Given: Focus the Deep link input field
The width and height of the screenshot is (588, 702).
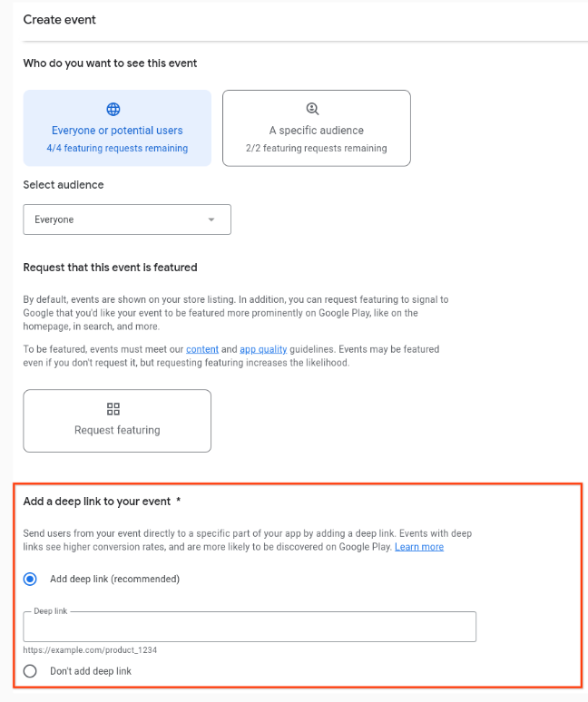Looking at the screenshot, I should point(250,627).
